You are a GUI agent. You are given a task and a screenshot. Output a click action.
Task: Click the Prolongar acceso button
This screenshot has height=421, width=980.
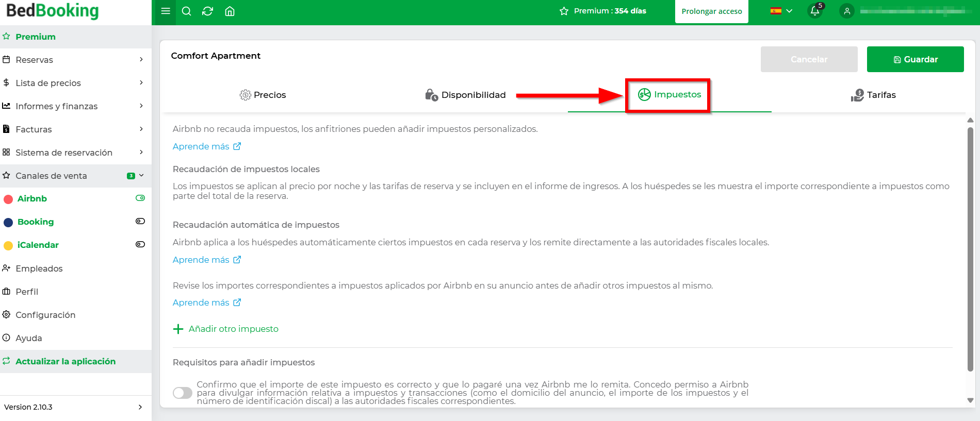[x=712, y=11]
